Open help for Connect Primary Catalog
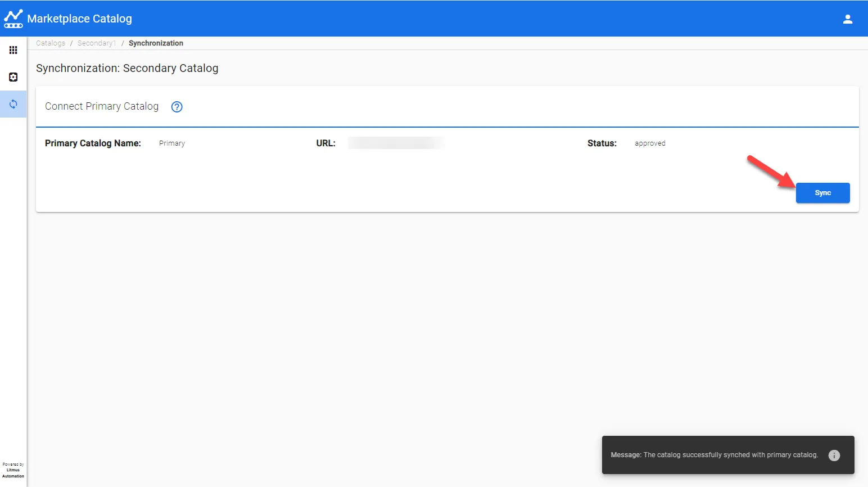Viewport: 868px width, 487px height. coord(177,107)
